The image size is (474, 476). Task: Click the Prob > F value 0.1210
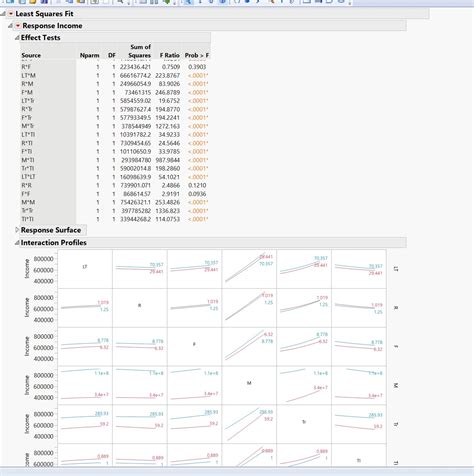(x=197, y=185)
